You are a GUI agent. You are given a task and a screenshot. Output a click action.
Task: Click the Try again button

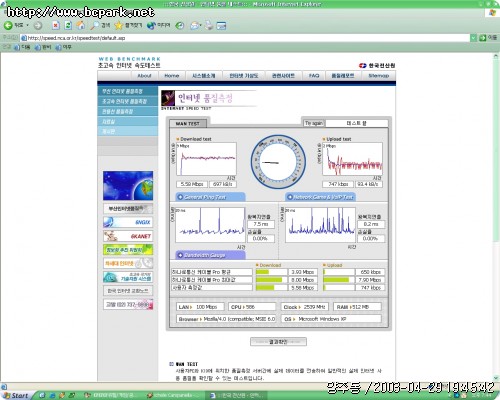coord(314,123)
